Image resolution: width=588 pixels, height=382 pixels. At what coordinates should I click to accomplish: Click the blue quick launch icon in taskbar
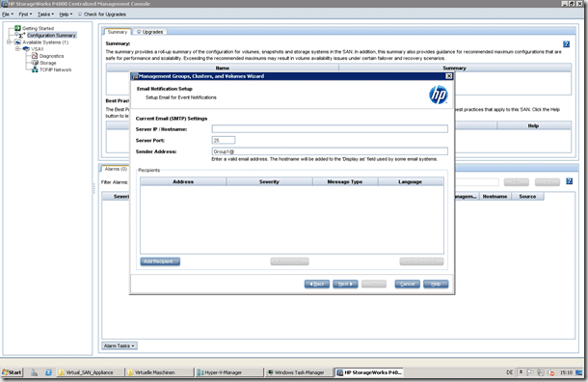pos(48,372)
